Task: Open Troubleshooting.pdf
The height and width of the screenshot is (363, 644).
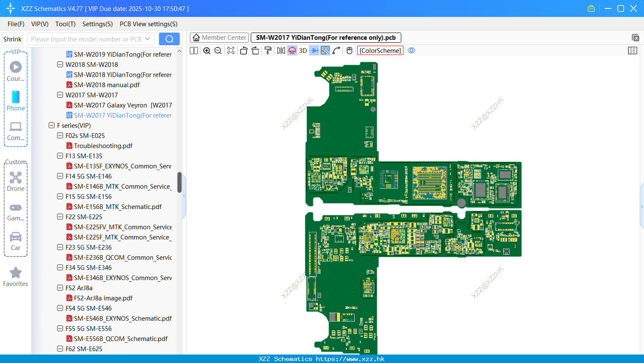Action: [x=103, y=146]
